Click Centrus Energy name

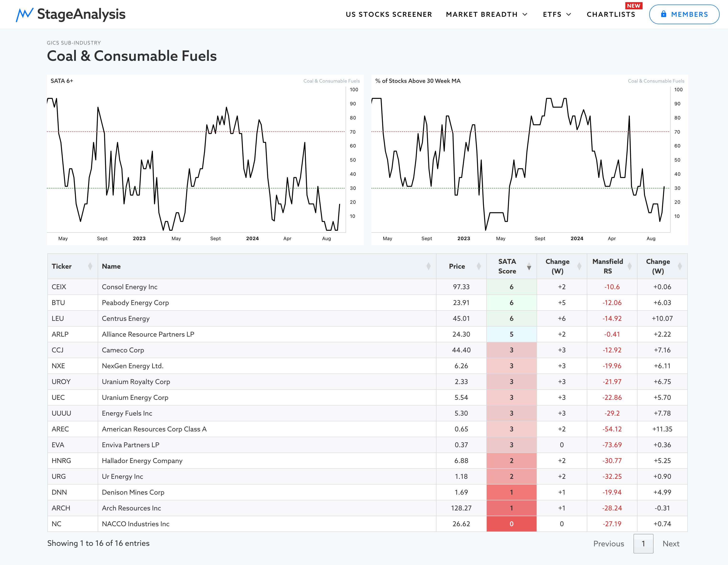(126, 318)
